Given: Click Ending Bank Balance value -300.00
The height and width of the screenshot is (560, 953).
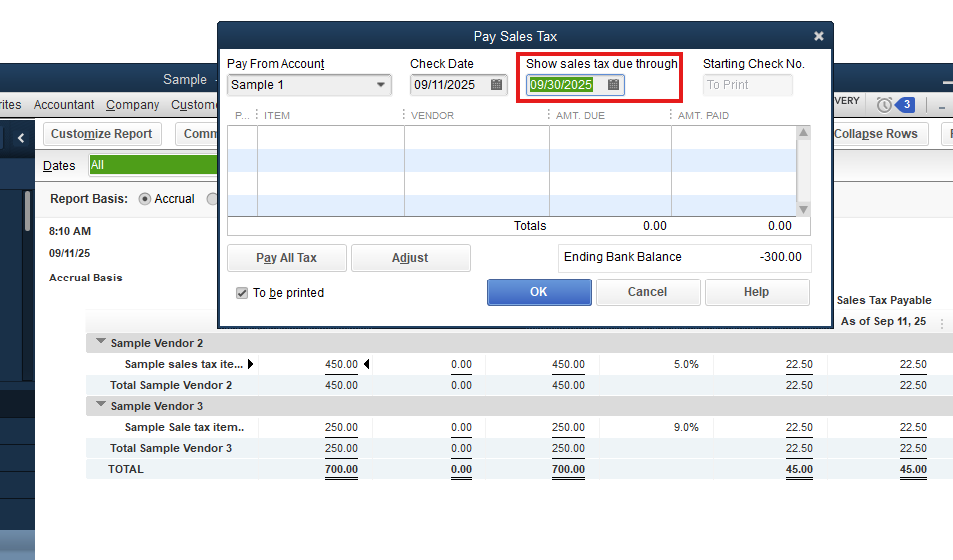Looking at the screenshot, I should pos(780,257).
